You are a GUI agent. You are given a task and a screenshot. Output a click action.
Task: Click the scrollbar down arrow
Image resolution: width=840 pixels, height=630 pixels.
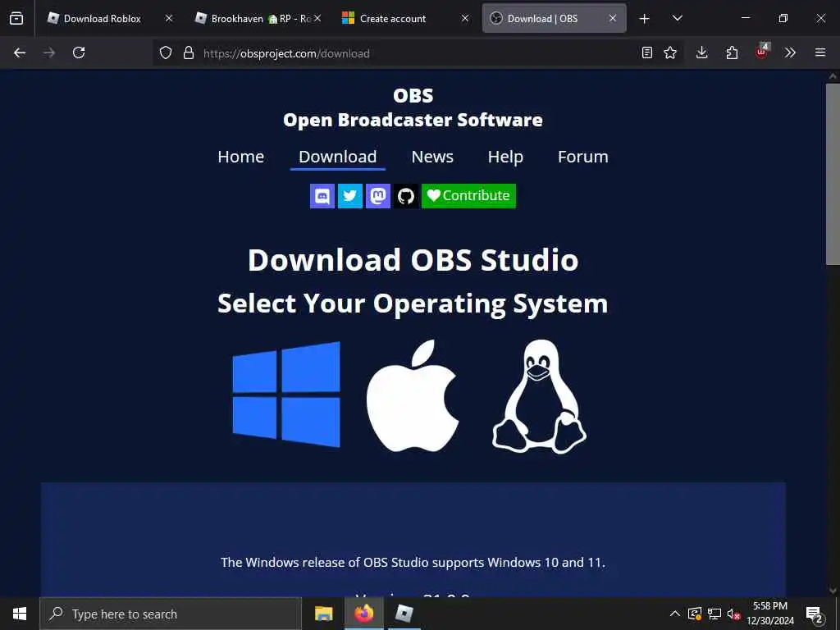(833, 591)
